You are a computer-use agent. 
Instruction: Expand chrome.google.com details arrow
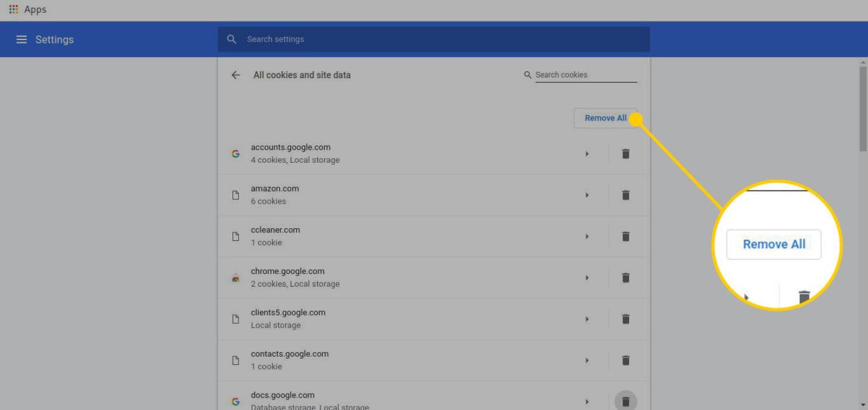[x=587, y=278]
